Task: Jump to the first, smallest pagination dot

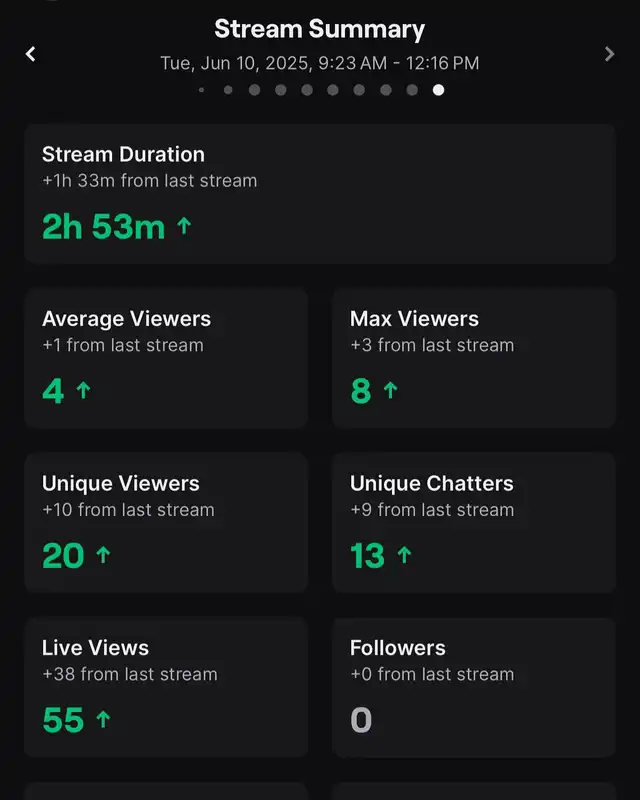Action: point(202,90)
